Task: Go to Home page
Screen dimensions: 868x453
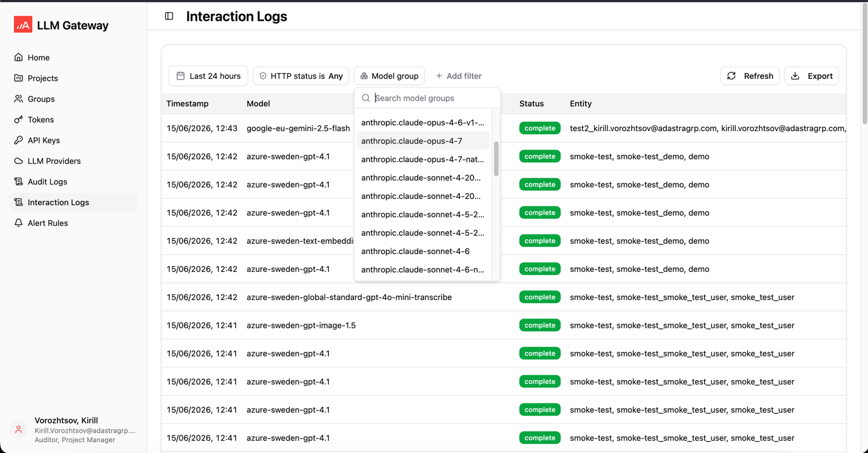Action: point(39,57)
